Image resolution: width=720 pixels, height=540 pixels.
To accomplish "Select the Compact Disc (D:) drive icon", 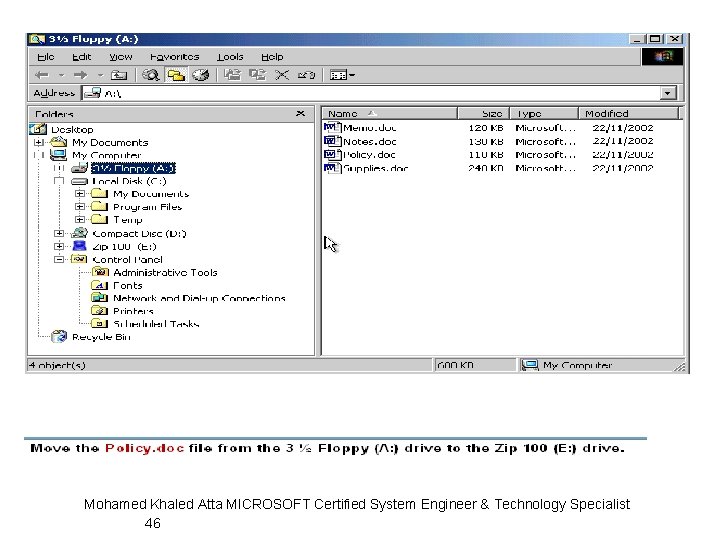I will coord(79,233).
